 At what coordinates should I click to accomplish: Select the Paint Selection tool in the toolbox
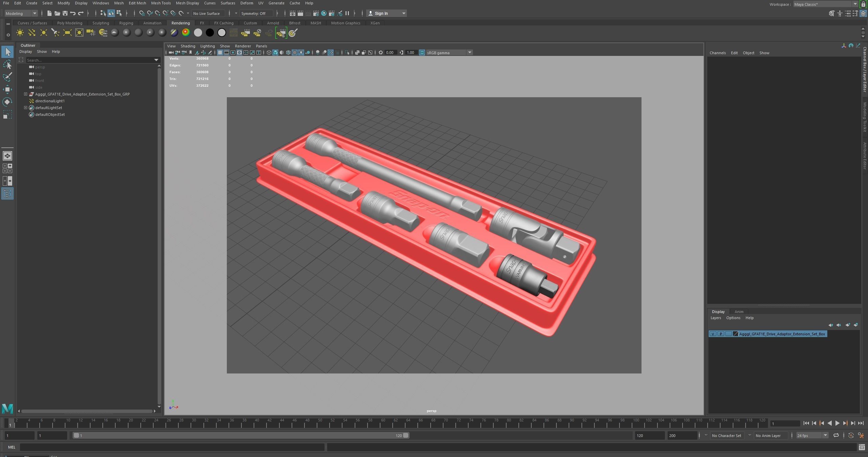coord(7,77)
